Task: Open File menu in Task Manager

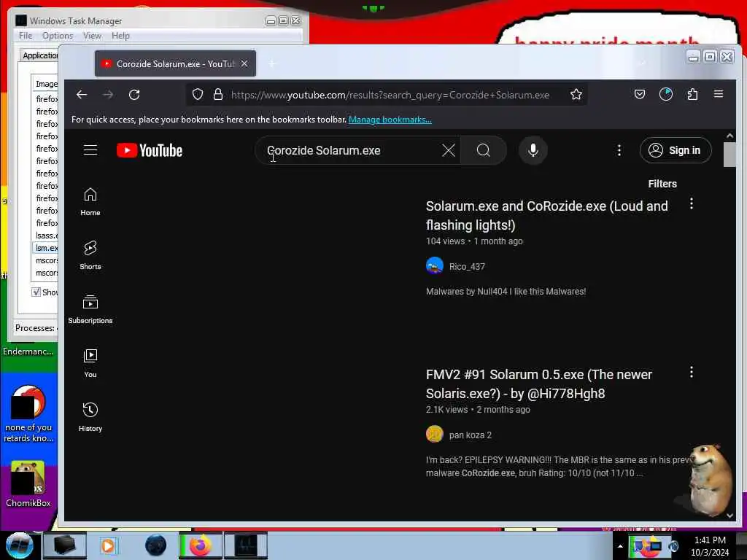Action: tap(26, 36)
